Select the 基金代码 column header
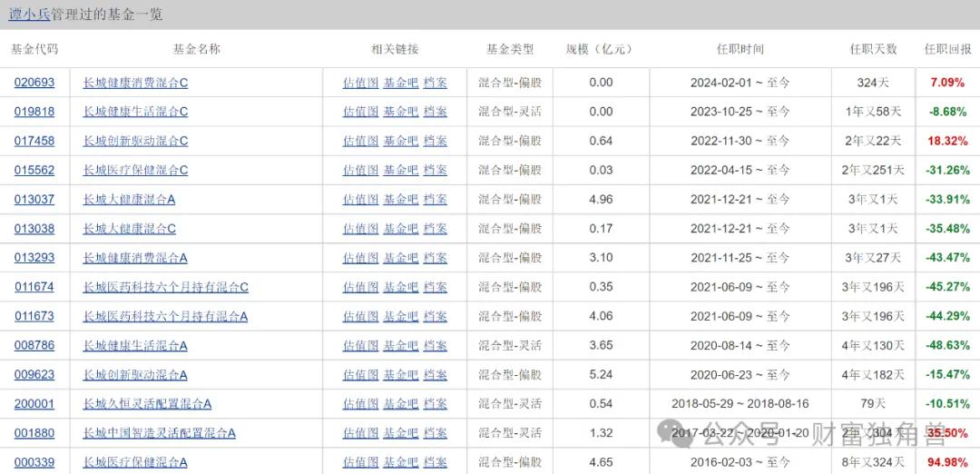This screenshot has width=980, height=474. (x=34, y=49)
